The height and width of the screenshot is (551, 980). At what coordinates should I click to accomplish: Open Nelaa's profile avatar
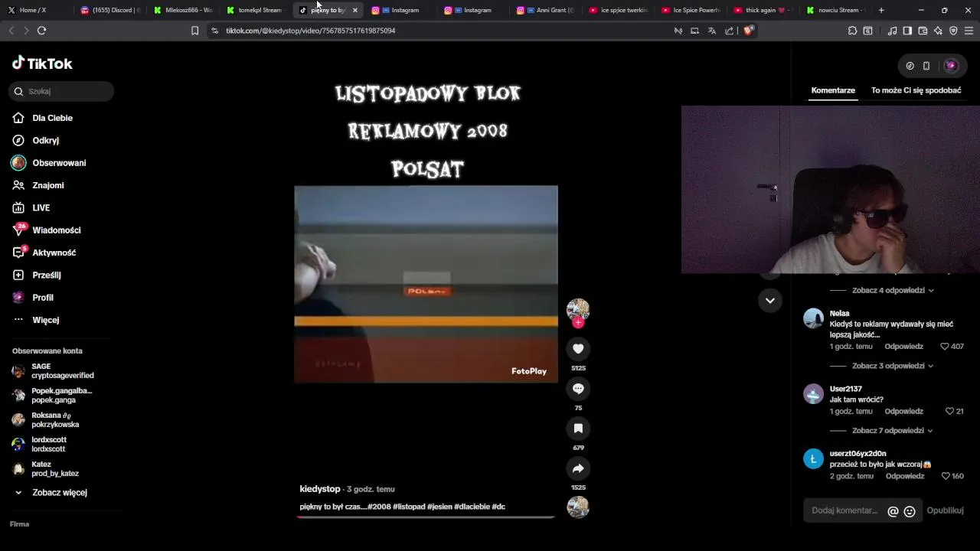click(x=813, y=318)
